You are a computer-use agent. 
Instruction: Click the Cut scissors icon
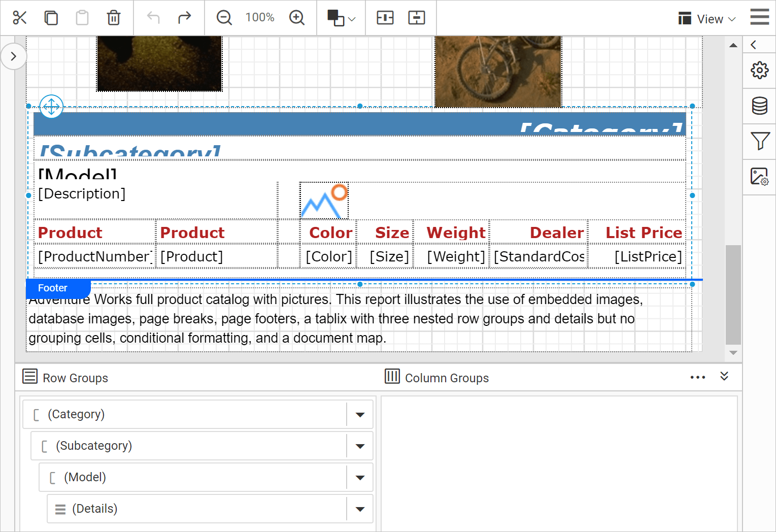[x=19, y=18]
